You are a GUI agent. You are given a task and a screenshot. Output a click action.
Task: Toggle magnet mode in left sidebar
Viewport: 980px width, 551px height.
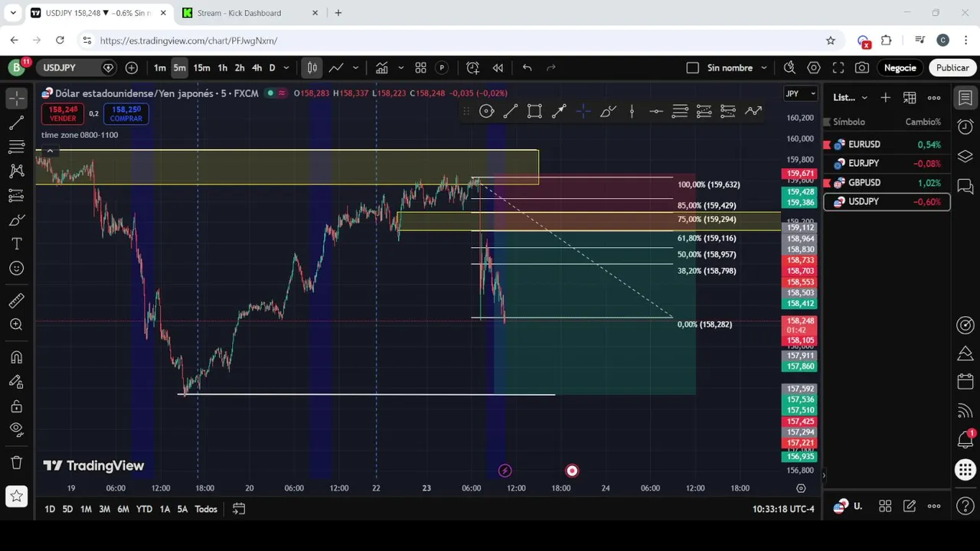click(16, 357)
